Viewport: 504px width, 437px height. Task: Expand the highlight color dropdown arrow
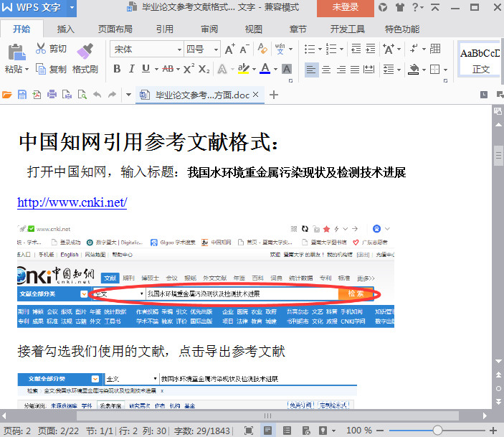click(254, 69)
